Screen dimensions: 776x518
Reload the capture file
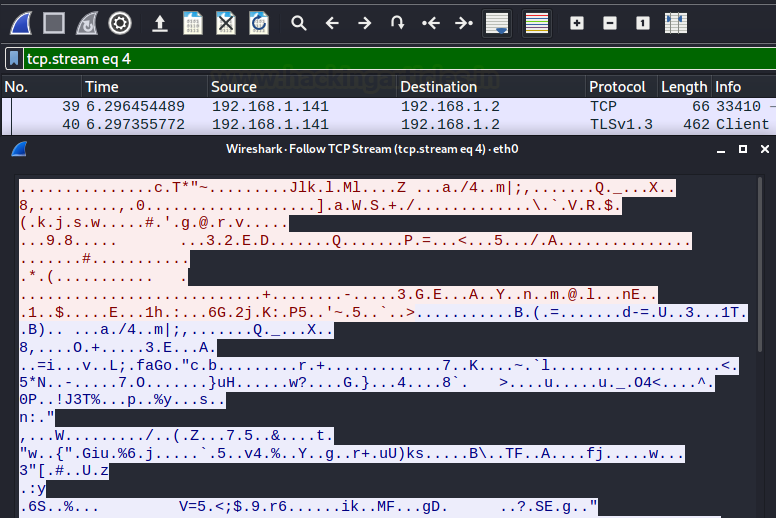tap(258, 22)
